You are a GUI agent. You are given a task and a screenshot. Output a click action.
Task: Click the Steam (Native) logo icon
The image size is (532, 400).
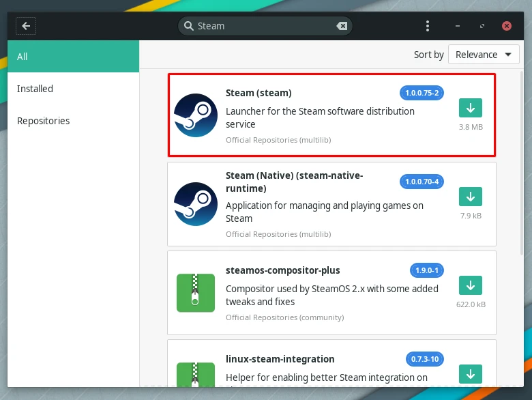pyautogui.click(x=196, y=204)
